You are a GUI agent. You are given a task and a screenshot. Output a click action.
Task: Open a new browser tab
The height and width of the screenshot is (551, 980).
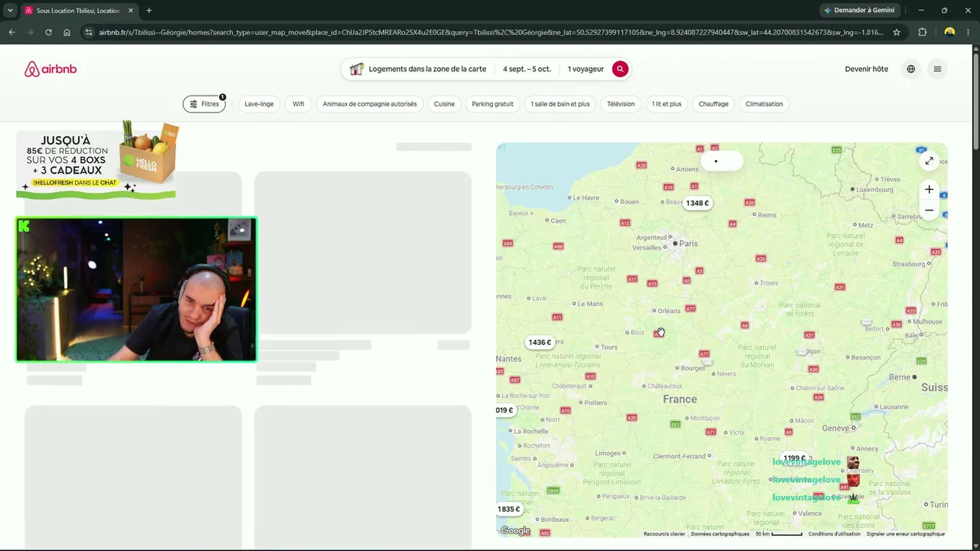[149, 11]
